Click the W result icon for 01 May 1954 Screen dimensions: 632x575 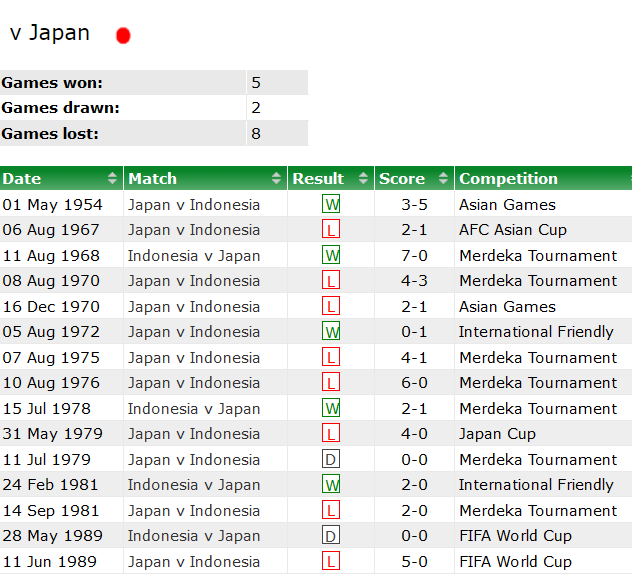click(331, 204)
